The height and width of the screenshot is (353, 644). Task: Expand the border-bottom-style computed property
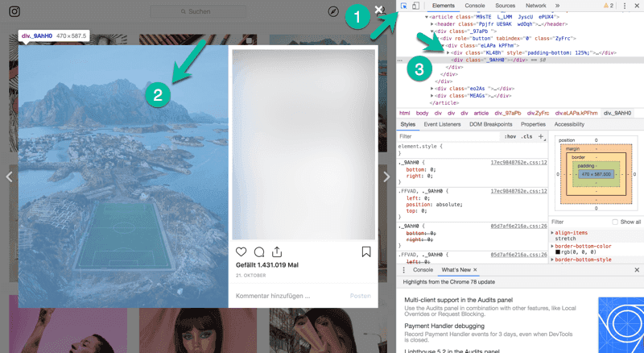[552, 260]
